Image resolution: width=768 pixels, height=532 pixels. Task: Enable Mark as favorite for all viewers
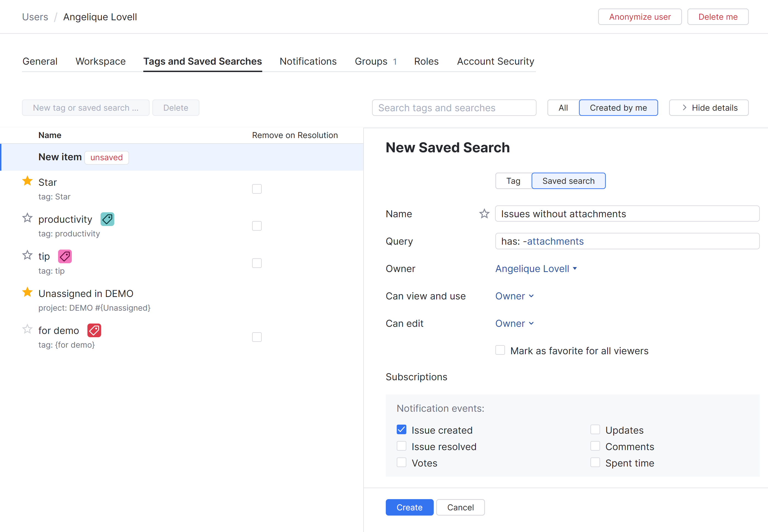(x=500, y=350)
